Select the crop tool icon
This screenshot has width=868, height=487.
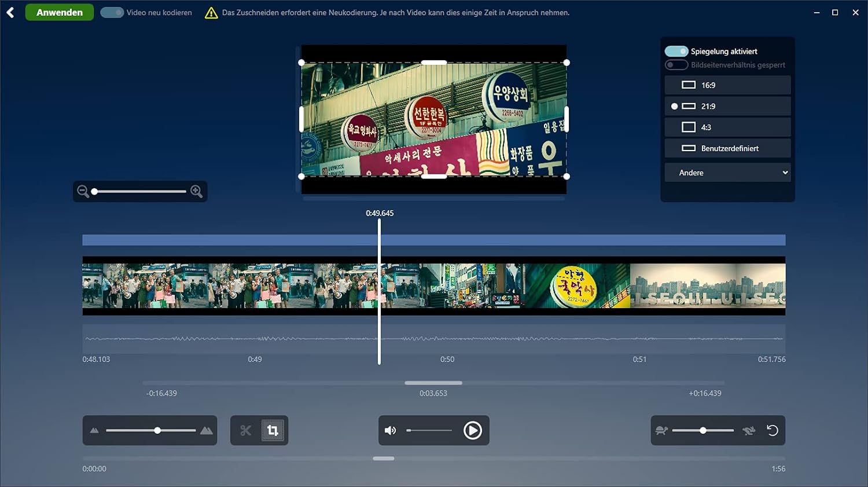(x=273, y=430)
